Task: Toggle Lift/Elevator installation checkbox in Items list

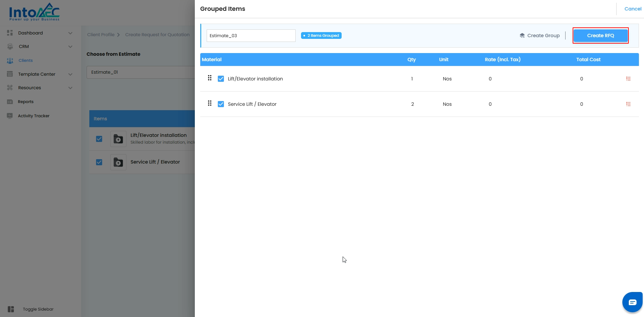Action: 99,139
